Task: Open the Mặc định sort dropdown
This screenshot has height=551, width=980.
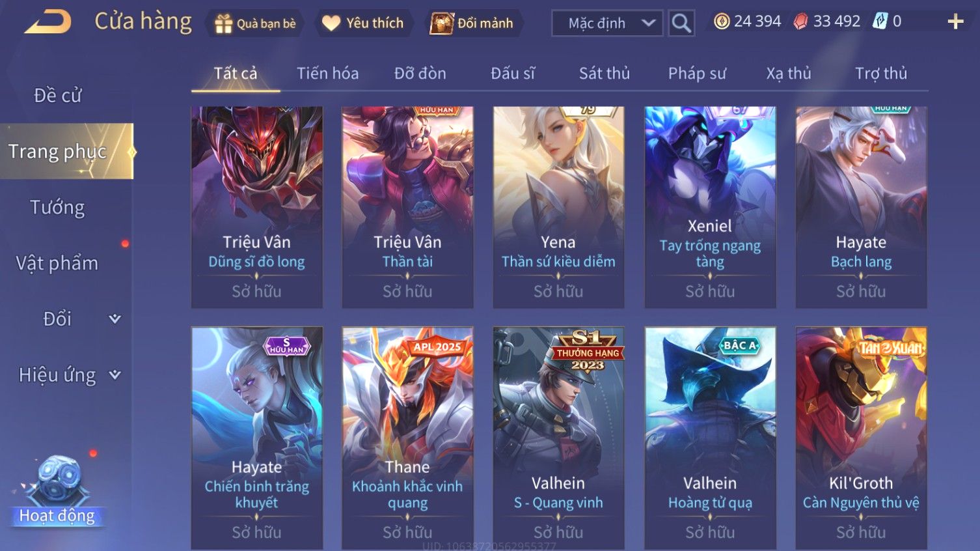Action: point(607,23)
